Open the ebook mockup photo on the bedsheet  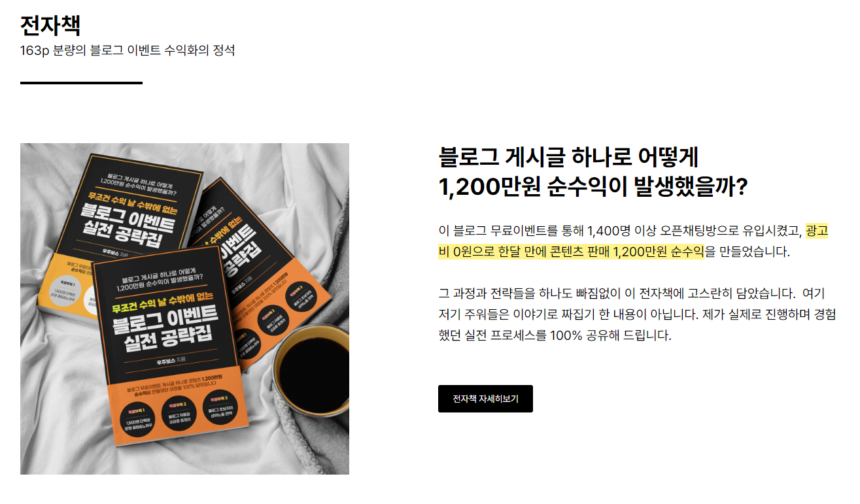click(x=184, y=309)
